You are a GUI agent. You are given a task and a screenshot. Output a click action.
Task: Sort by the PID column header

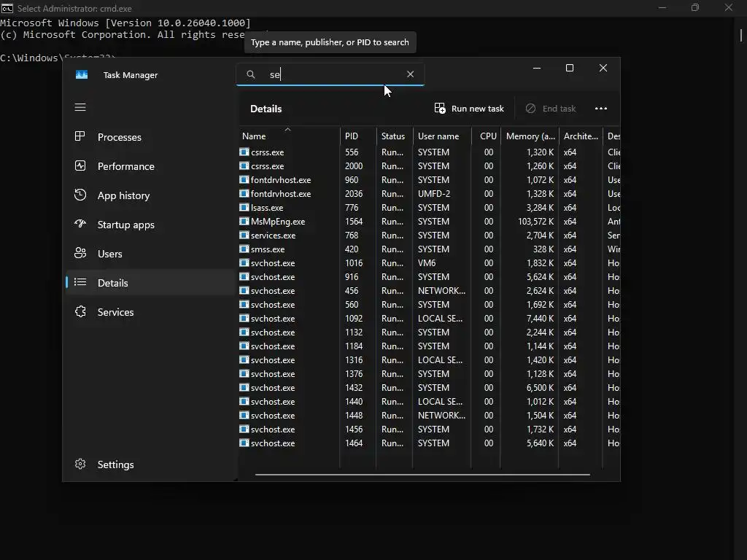click(357, 136)
